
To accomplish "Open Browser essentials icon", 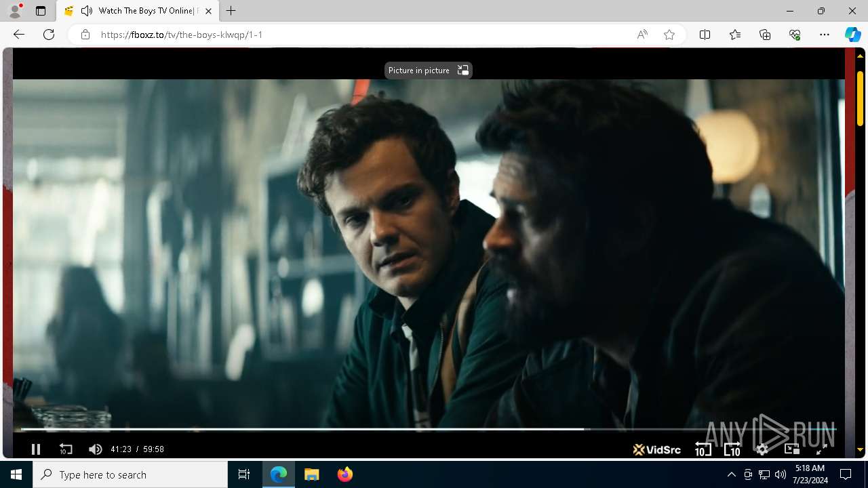I will 795,35.
